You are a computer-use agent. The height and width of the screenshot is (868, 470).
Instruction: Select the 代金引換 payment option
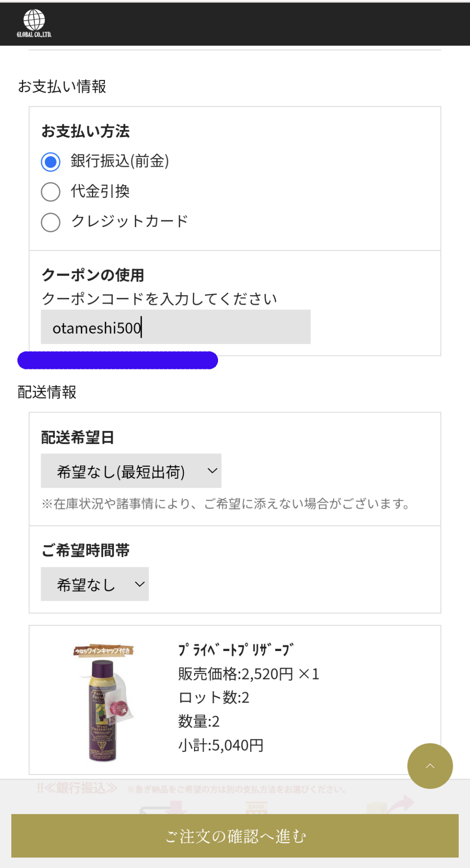[x=50, y=192]
